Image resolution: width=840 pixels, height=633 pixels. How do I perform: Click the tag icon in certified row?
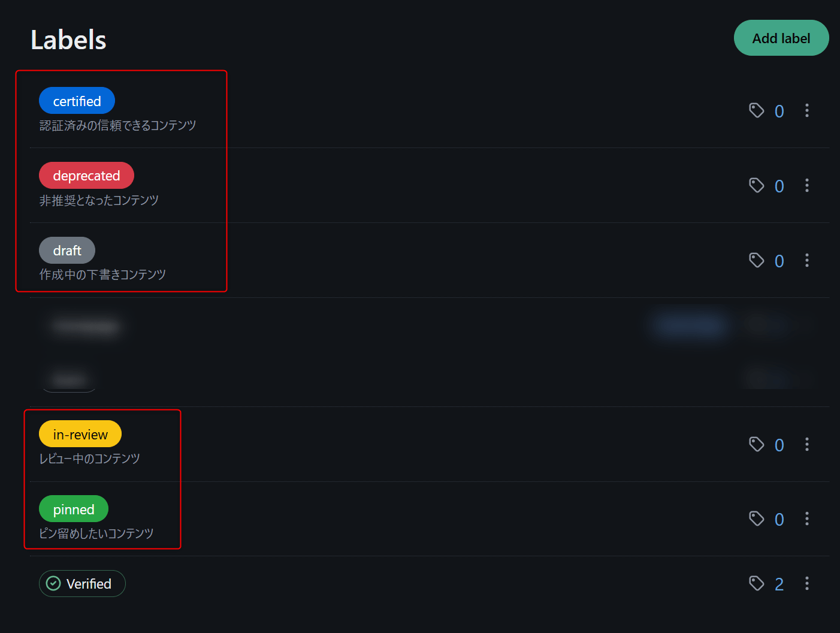pos(757,110)
